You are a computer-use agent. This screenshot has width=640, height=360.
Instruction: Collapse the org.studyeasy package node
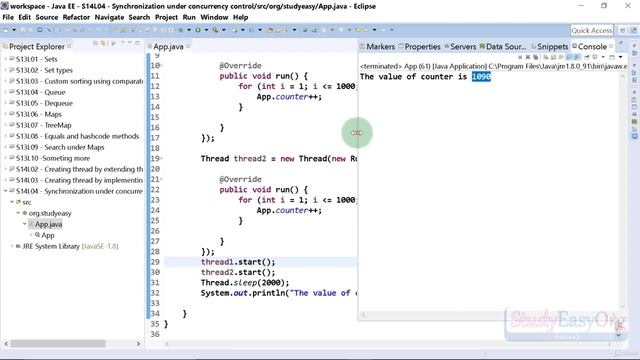18,213
